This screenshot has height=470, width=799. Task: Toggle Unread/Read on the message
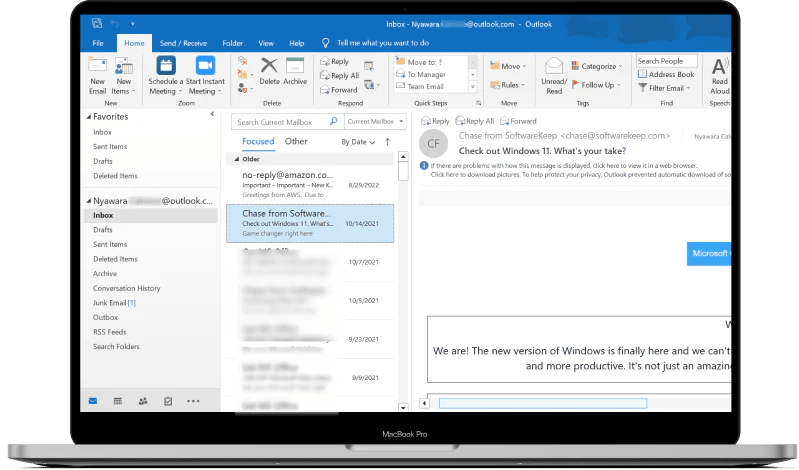point(554,75)
